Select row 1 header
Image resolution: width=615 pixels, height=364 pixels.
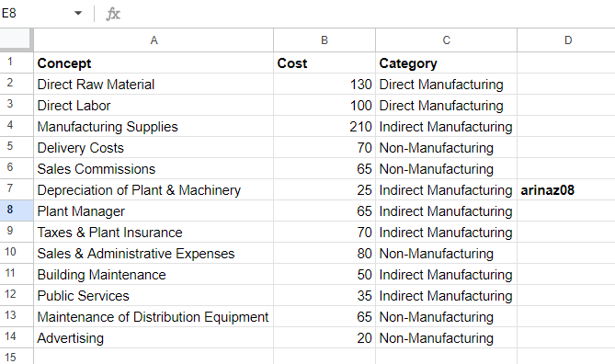click(x=10, y=63)
